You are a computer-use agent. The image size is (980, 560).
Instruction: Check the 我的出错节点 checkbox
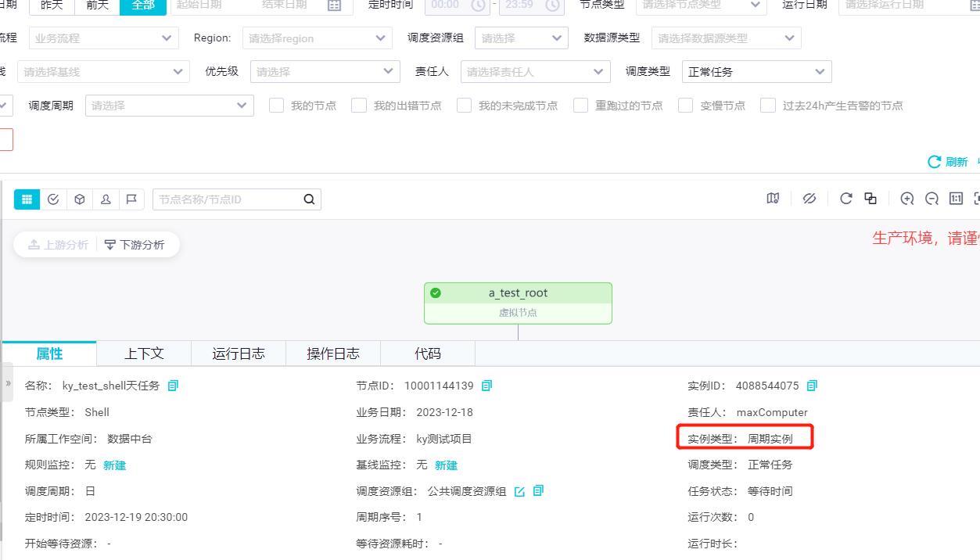click(x=359, y=105)
